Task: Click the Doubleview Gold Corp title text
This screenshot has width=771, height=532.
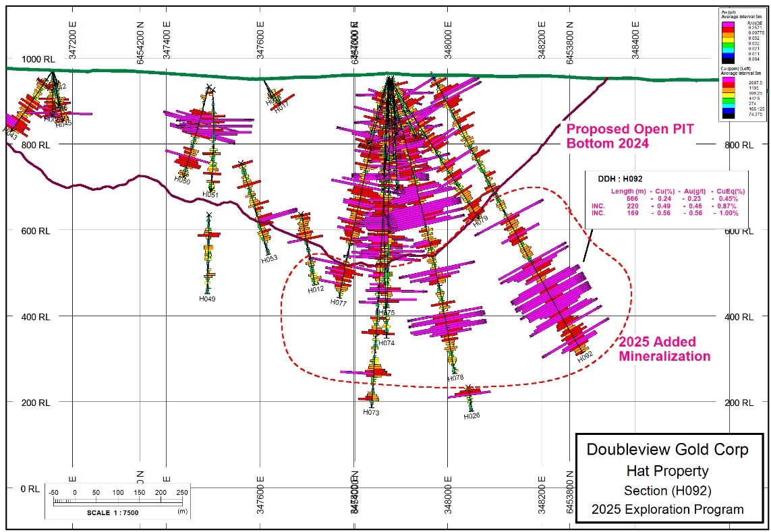Action: 667,450
